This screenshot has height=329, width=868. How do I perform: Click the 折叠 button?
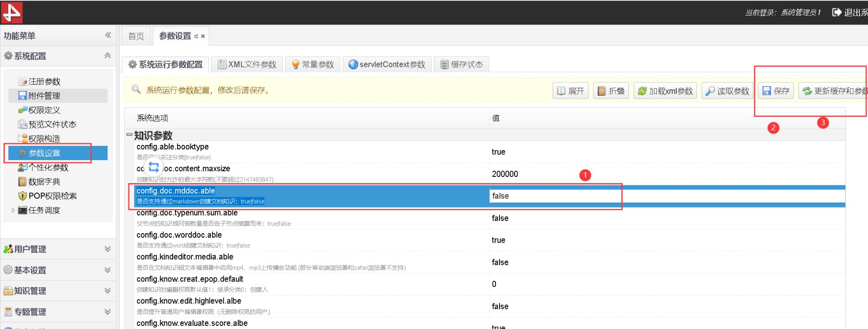point(611,91)
